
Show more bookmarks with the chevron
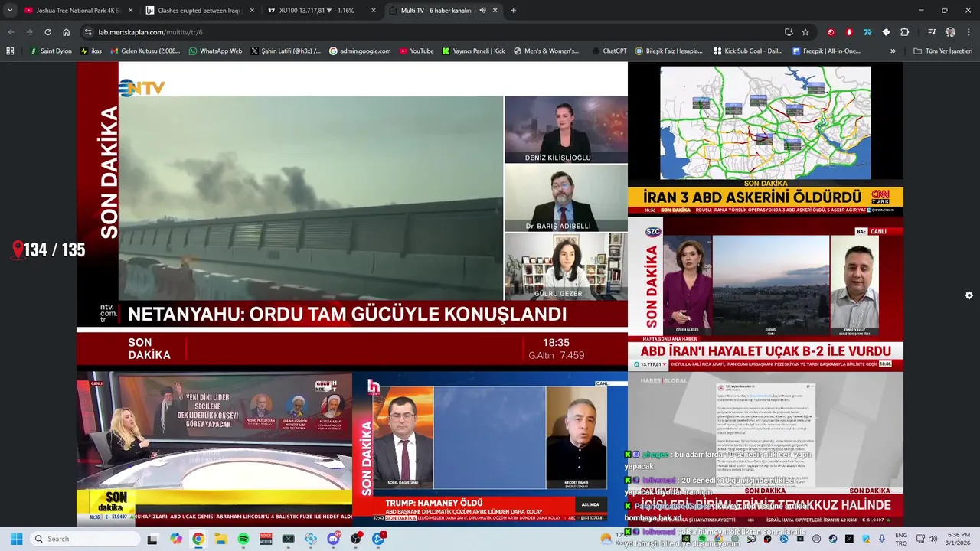(893, 51)
